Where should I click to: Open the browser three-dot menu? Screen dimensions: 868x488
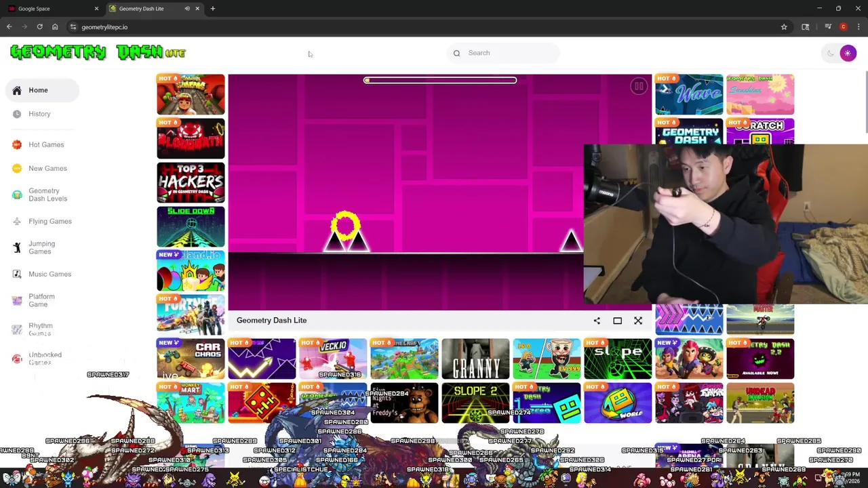tap(859, 27)
